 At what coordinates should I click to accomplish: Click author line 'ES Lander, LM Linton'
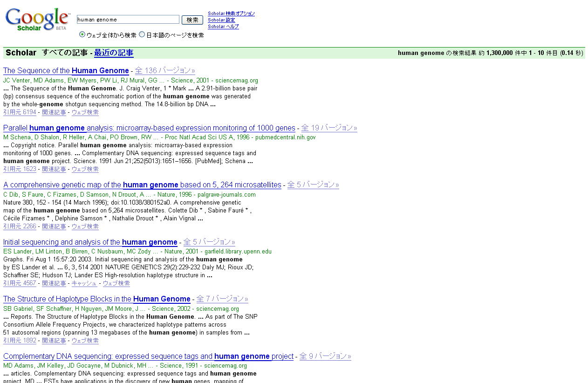137,252
